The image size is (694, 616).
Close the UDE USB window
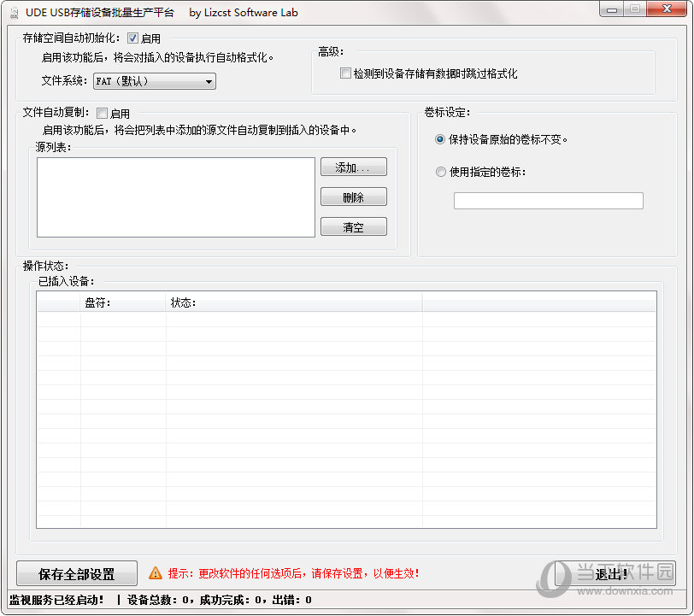(x=667, y=9)
